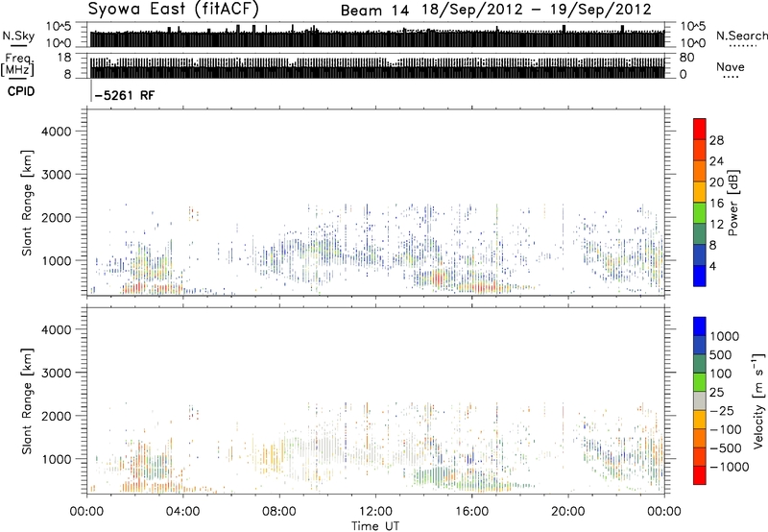Click the 'Nave' legend label
This screenshot has height=532, width=768.
pos(731,67)
